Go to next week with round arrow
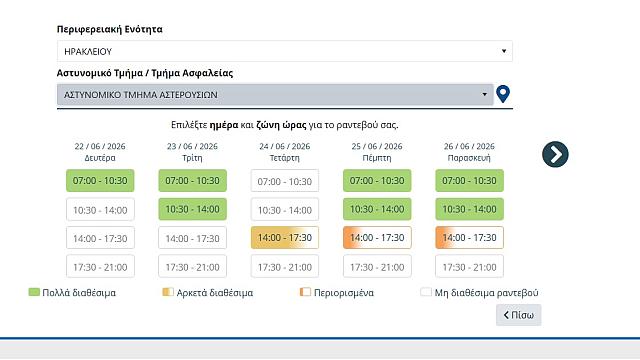Image resolution: width=640 pixels, height=360 pixels. [x=555, y=154]
